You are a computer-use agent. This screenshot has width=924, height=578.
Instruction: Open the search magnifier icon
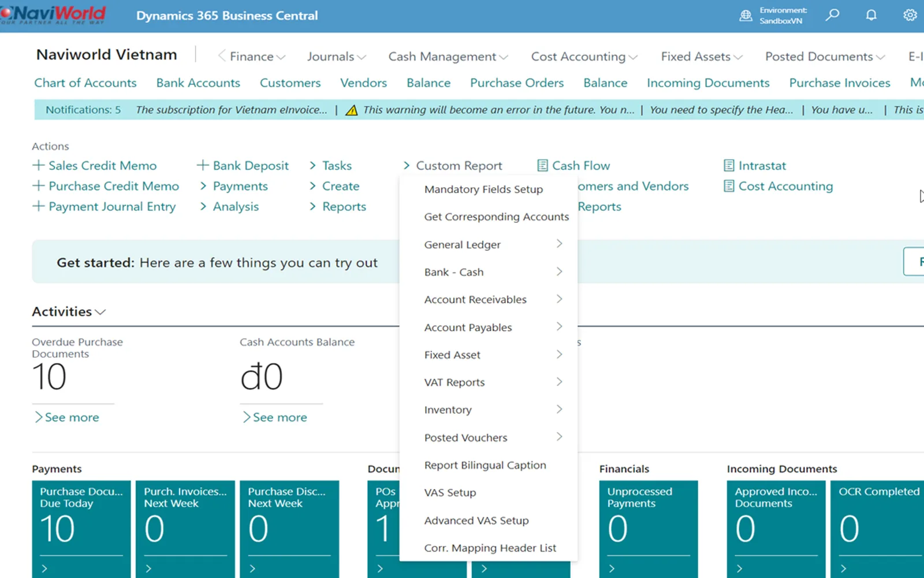[x=832, y=15]
